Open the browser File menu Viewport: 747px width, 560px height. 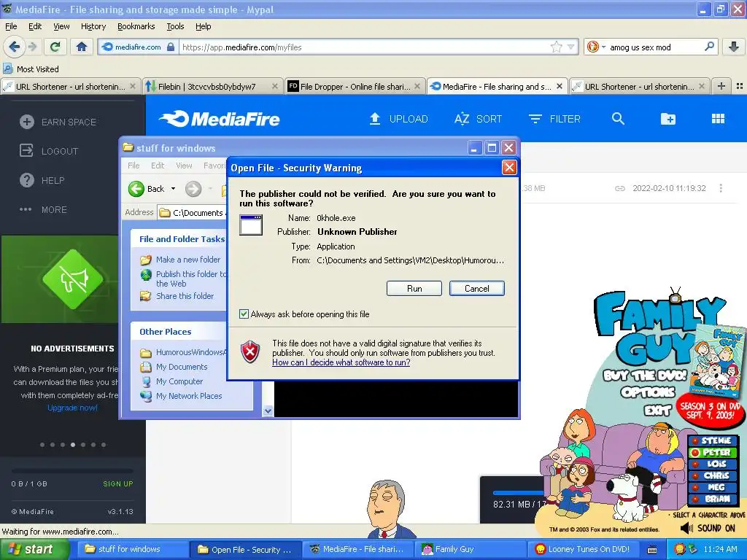tap(11, 26)
